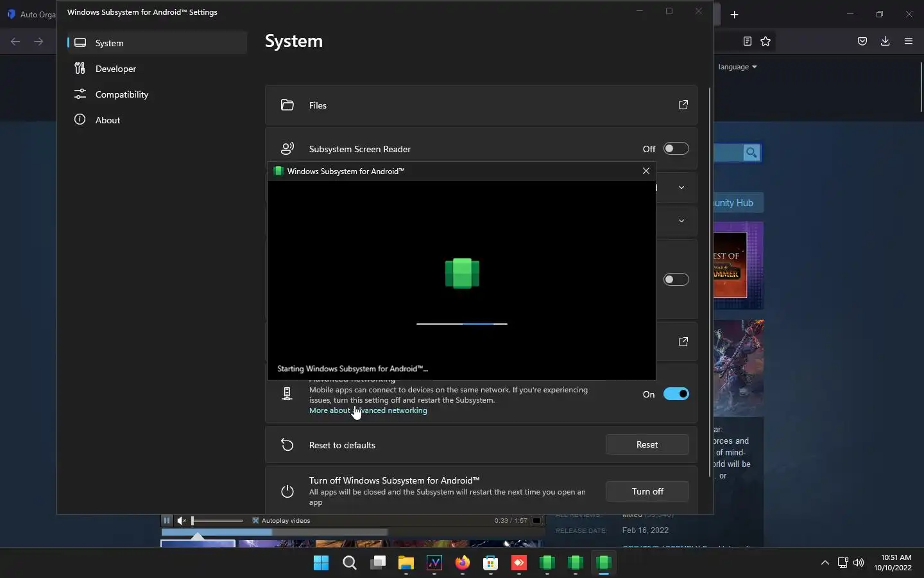Close the Windows Subsystem for Android splash dialog
The image size is (924, 578).
[x=646, y=171]
